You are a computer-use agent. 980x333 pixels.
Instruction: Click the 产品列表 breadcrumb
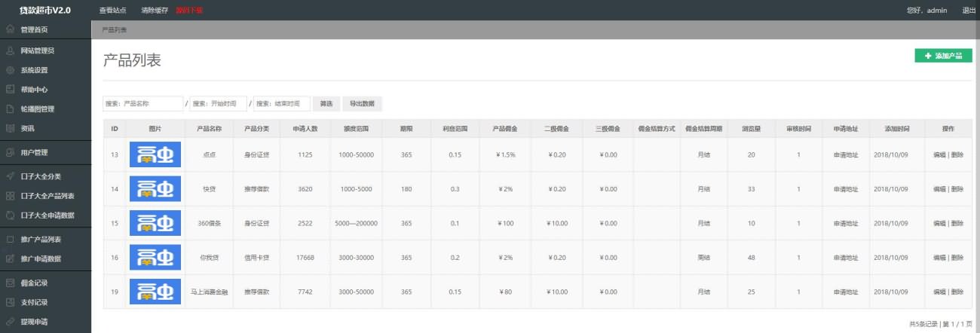[x=115, y=30]
